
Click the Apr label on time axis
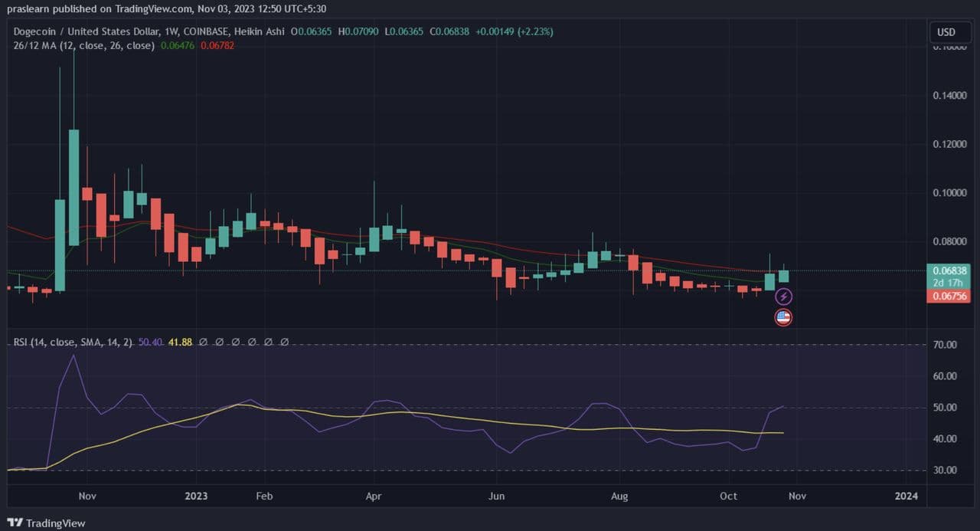tap(374, 496)
